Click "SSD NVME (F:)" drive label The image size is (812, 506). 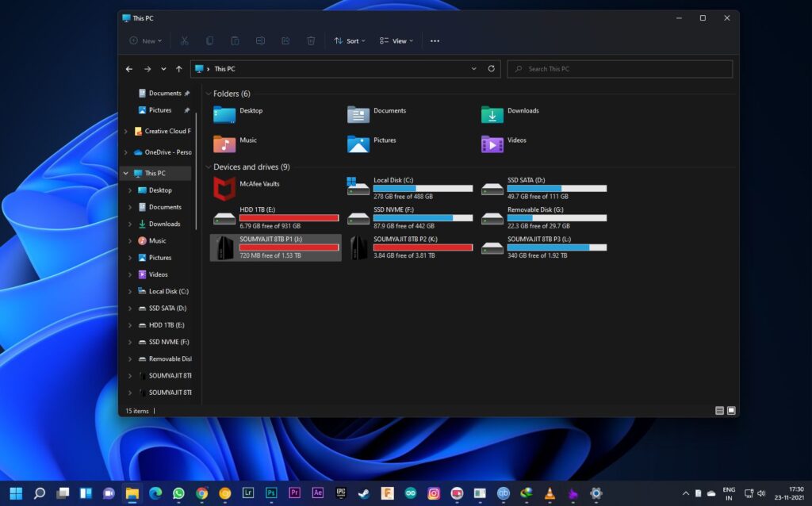[393, 209]
